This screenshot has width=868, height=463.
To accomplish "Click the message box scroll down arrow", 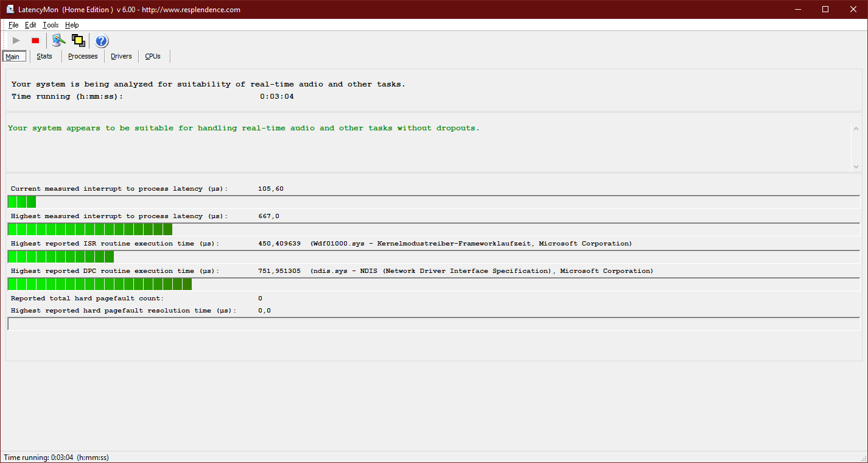I will pyautogui.click(x=856, y=166).
